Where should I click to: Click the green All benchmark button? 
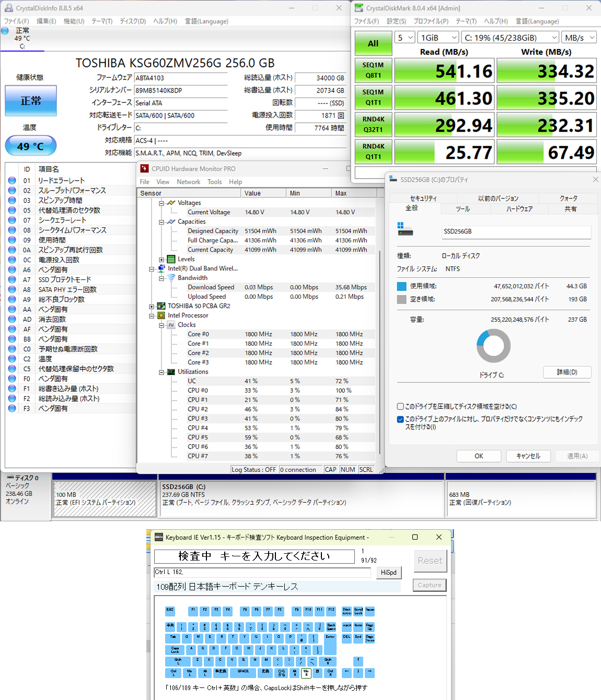coord(373,43)
